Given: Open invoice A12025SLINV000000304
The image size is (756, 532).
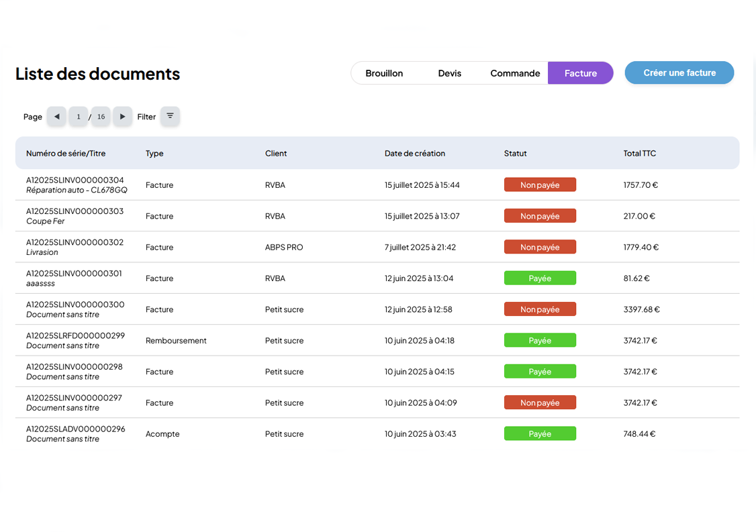Looking at the screenshot, I should click(x=75, y=180).
